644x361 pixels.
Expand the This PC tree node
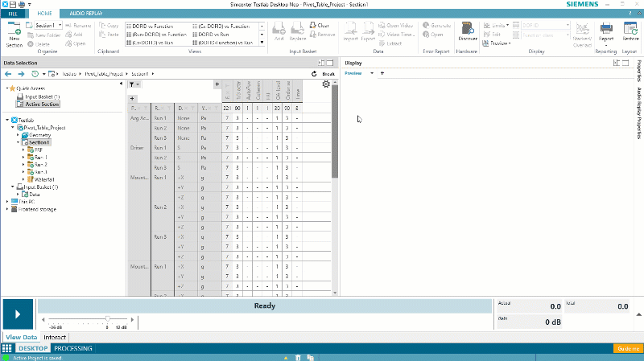(7, 202)
